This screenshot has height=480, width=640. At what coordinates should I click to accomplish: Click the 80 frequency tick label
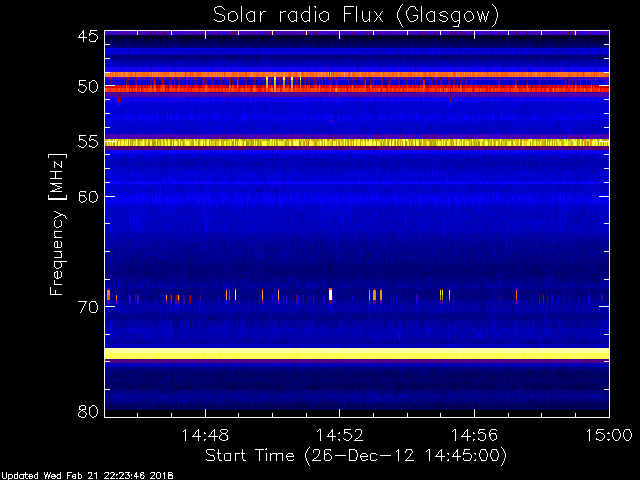pyautogui.click(x=88, y=411)
